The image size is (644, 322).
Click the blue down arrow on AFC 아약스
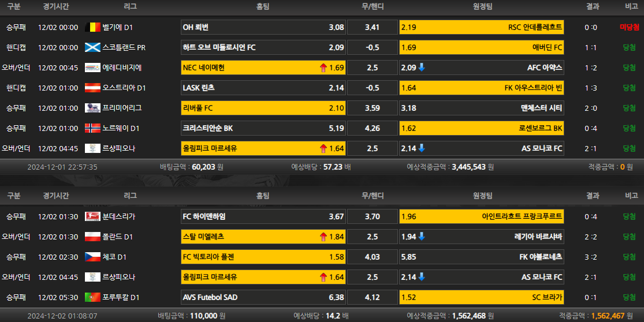click(x=422, y=68)
